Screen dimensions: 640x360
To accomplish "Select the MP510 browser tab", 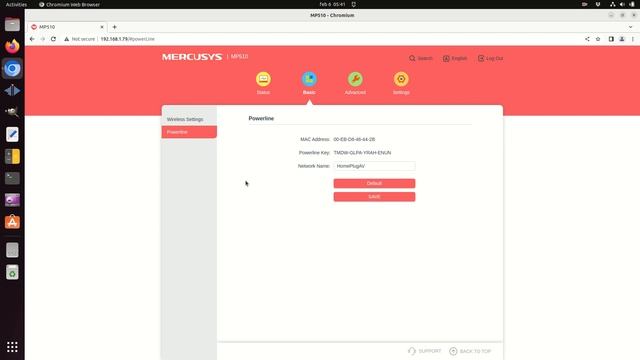I will point(67,27).
